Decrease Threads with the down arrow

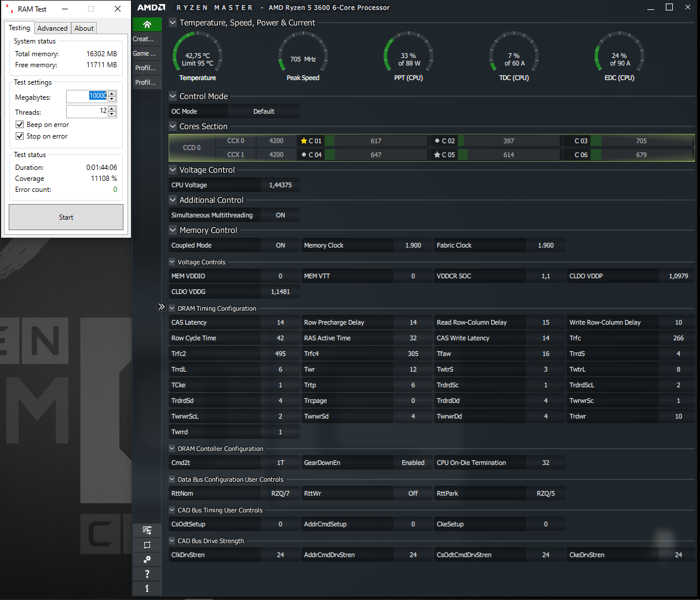(112, 114)
